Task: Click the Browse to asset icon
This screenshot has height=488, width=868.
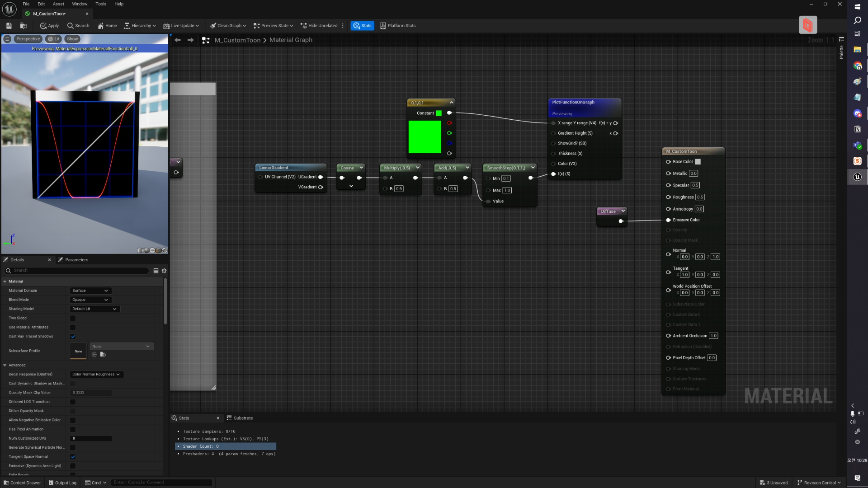Action: click(24, 26)
